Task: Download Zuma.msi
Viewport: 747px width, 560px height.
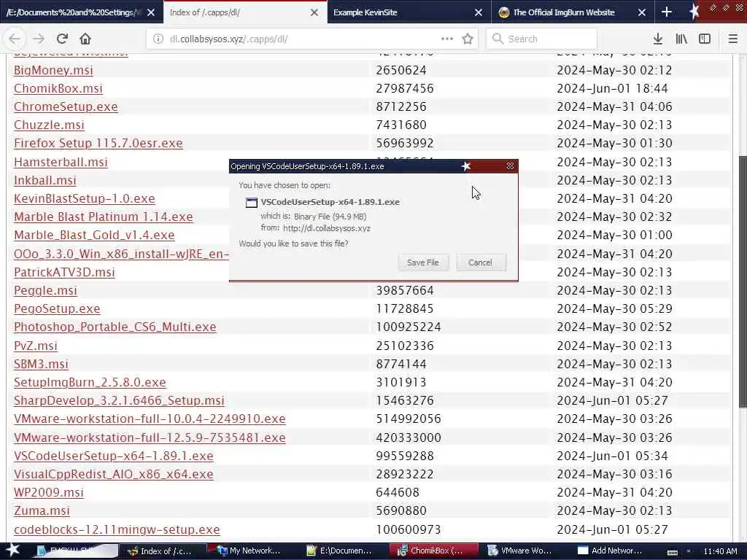Action: click(x=42, y=511)
